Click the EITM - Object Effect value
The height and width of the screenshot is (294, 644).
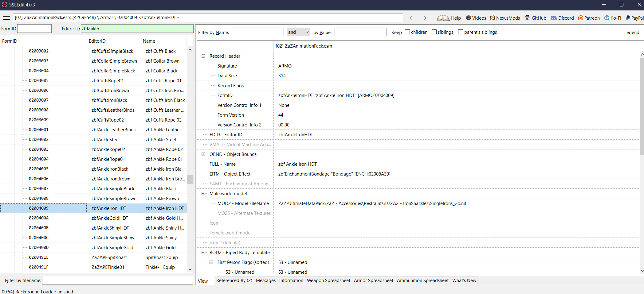(334, 174)
